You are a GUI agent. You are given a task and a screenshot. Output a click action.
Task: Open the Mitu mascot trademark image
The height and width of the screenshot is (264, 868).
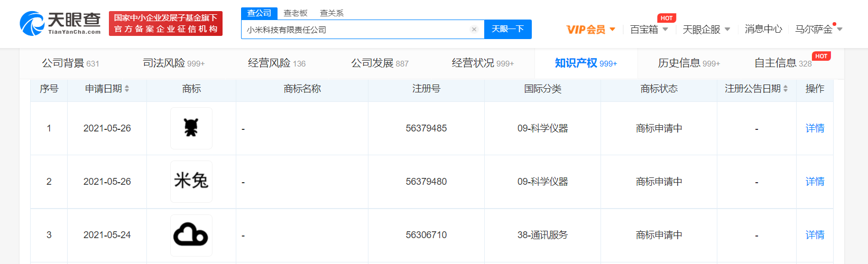191,128
